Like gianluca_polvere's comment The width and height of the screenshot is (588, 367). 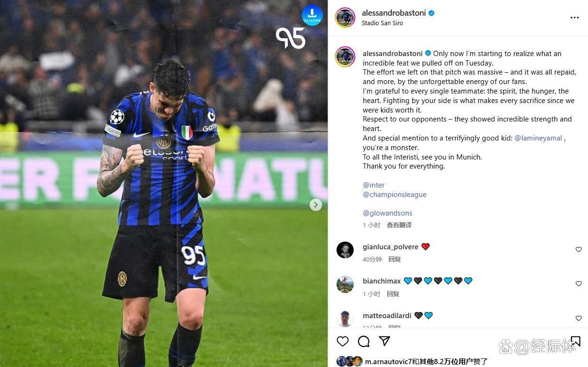(x=578, y=249)
